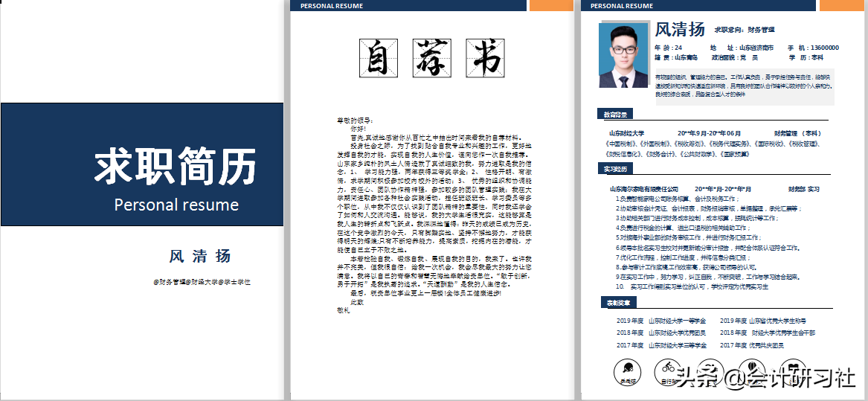Click the gray self-evaluation paragraph box
Image resolution: width=868 pixels, height=401 pixels.
click(744, 86)
